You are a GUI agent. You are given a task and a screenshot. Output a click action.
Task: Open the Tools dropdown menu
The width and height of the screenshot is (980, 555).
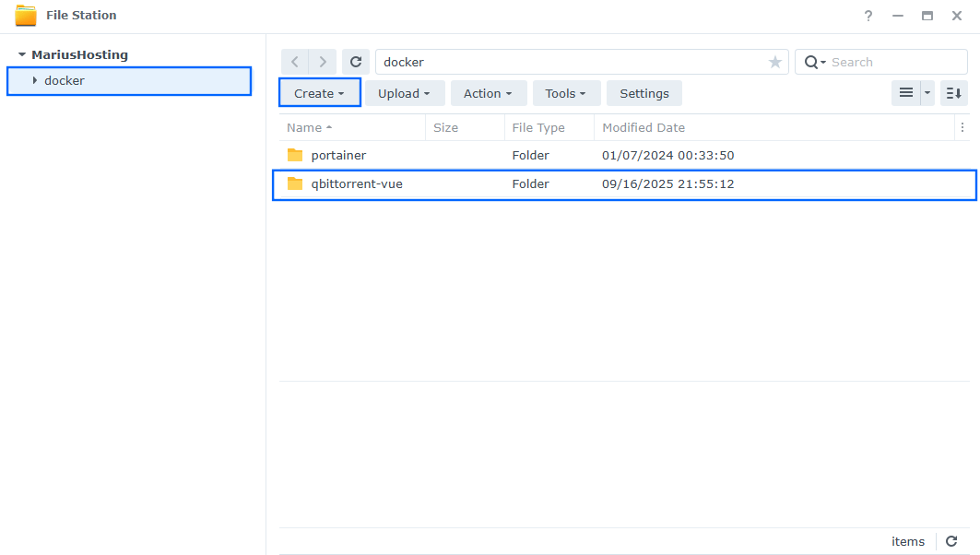(566, 93)
